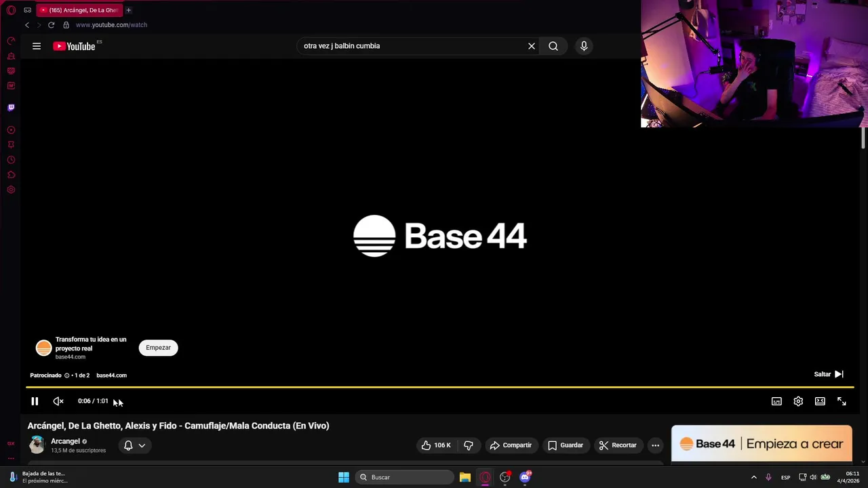Click the youtube.com address bar
Screen dimensions: 868x488
tap(111, 25)
